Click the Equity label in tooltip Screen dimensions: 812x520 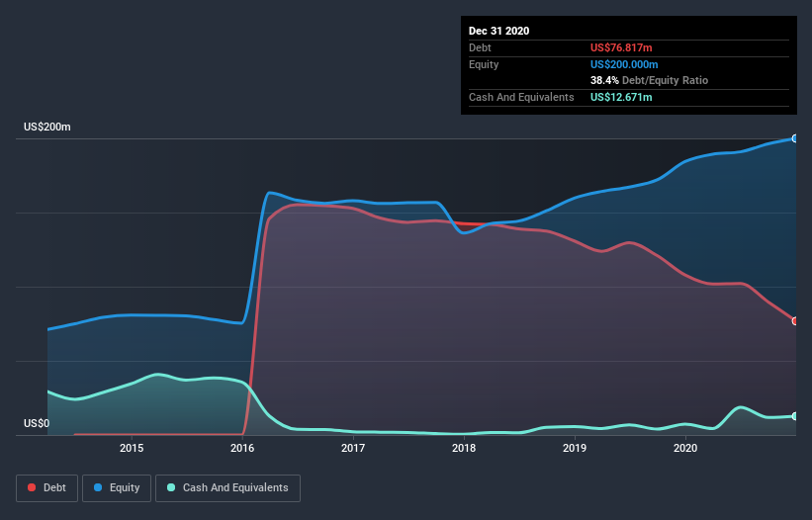[484, 64]
